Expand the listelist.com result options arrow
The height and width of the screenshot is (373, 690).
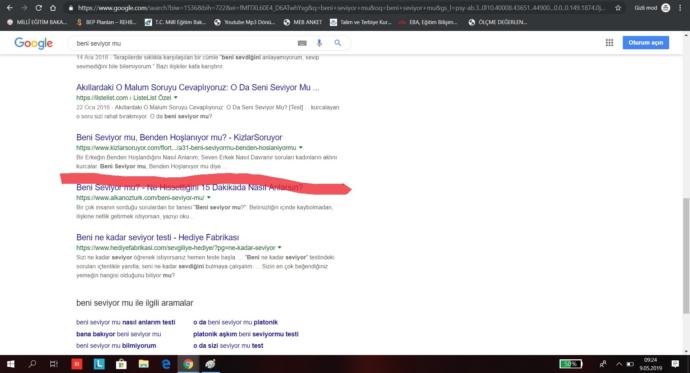(x=176, y=98)
